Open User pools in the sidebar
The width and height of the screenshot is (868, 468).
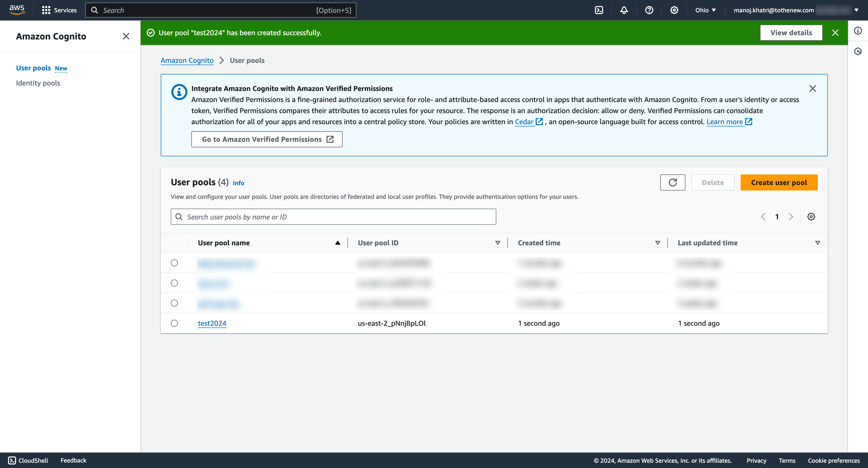(33, 68)
